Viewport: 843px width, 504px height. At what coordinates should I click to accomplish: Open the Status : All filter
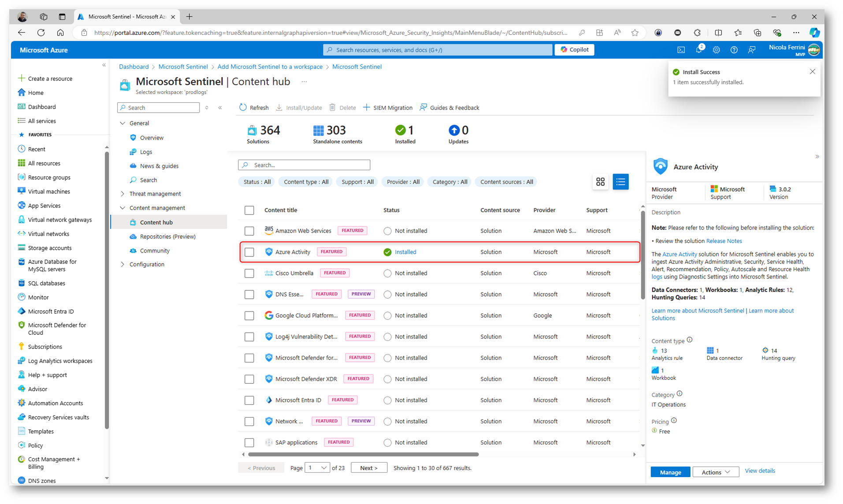(x=257, y=182)
